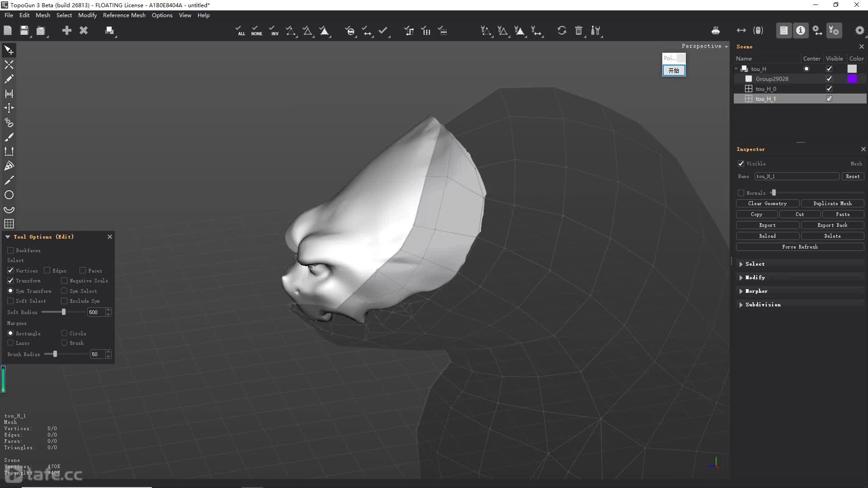
Task: Click the Select ALL toolbar icon
Action: (241, 30)
